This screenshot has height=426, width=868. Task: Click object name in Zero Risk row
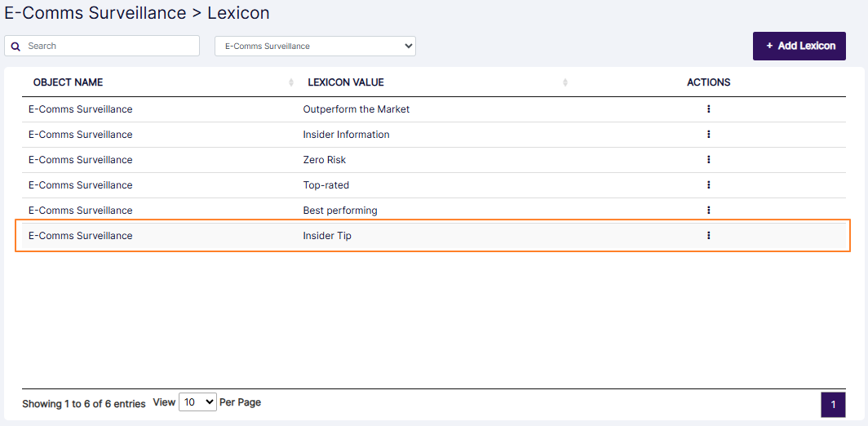point(80,159)
